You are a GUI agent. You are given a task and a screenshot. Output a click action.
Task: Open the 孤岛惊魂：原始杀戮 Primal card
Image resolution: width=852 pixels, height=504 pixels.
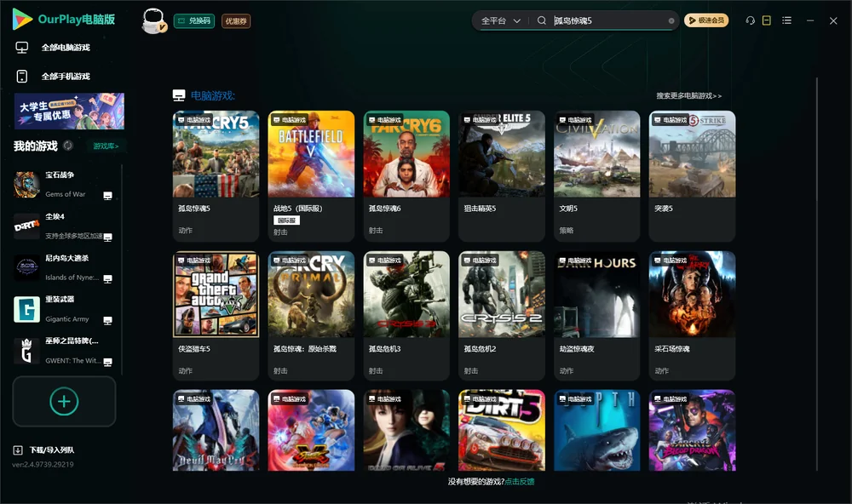311,316
